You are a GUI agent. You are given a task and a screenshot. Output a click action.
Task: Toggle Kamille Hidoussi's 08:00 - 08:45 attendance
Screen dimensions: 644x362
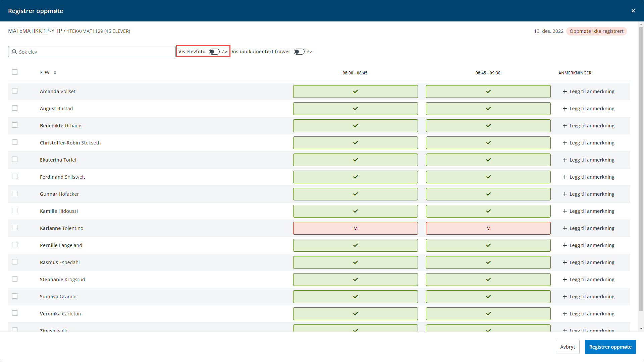coord(356,211)
